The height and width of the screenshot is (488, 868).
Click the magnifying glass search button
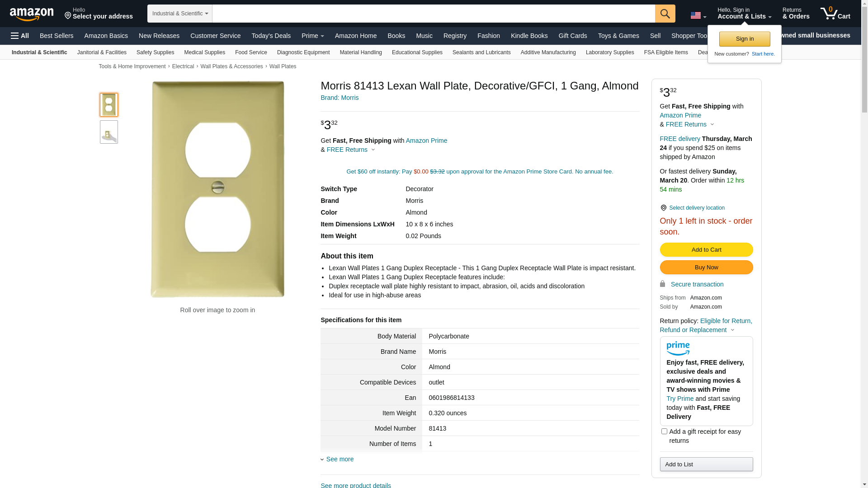(x=665, y=14)
